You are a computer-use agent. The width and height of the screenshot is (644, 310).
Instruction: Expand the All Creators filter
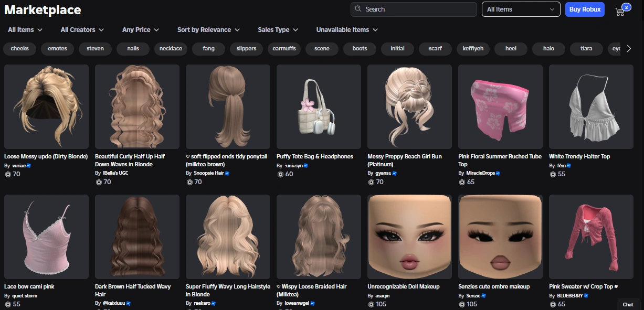point(82,30)
